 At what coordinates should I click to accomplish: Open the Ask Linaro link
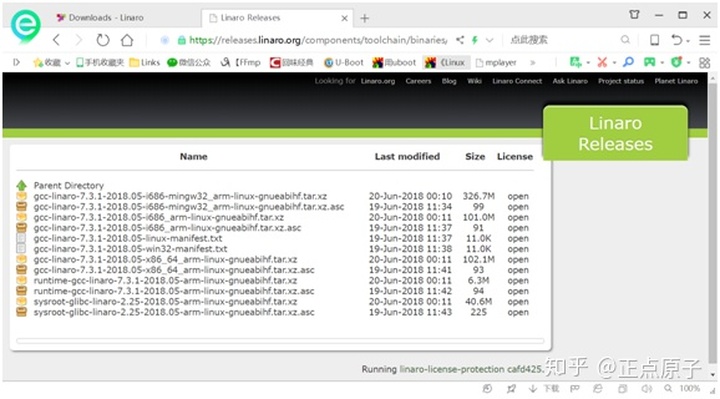570,81
